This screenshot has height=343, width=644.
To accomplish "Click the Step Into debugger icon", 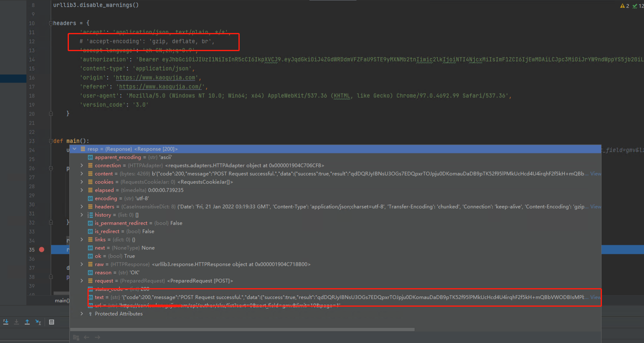I will [6, 322].
